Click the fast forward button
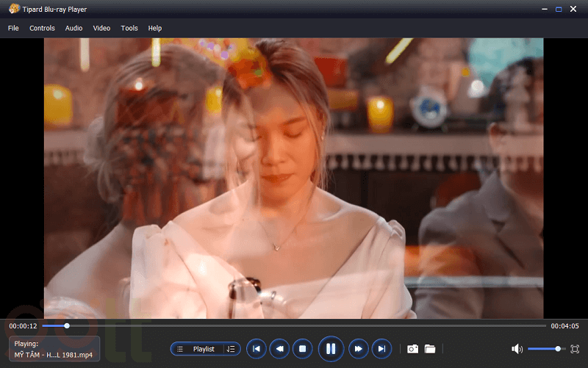 pos(358,348)
